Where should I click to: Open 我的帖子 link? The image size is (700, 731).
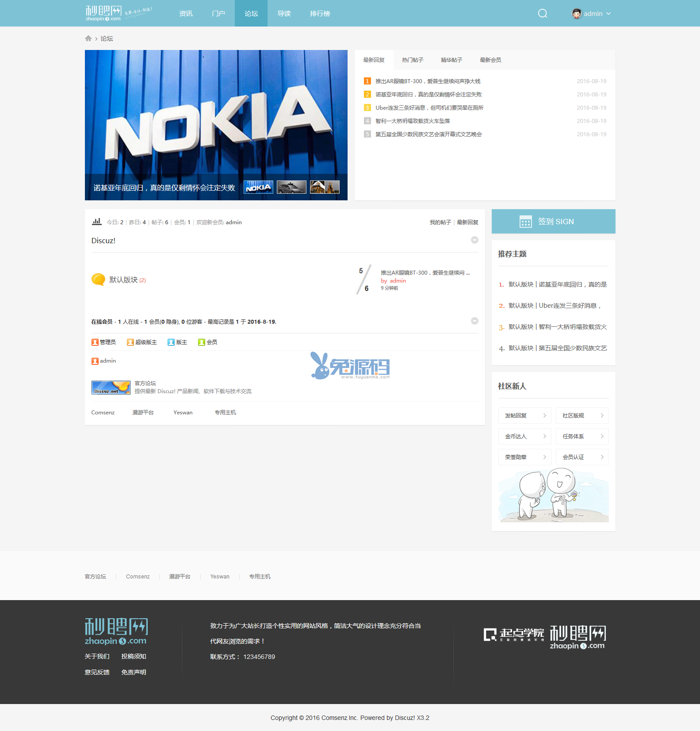440,222
